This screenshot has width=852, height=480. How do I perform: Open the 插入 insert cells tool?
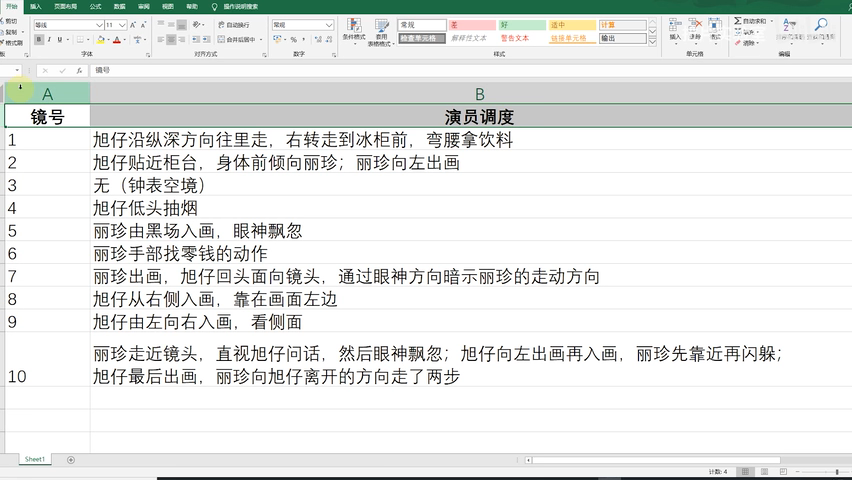pos(675,30)
